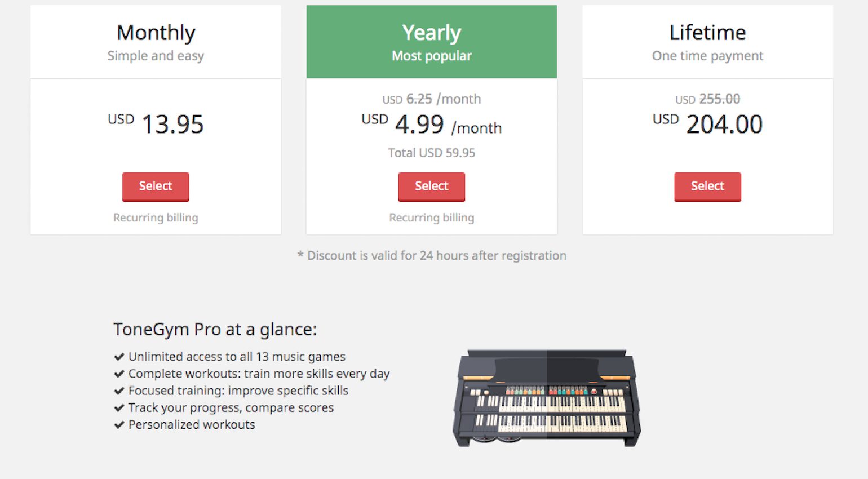Click checkmark icon beside Personalized workouts
The height and width of the screenshot is (479, 868).
(x=119, y=424)
